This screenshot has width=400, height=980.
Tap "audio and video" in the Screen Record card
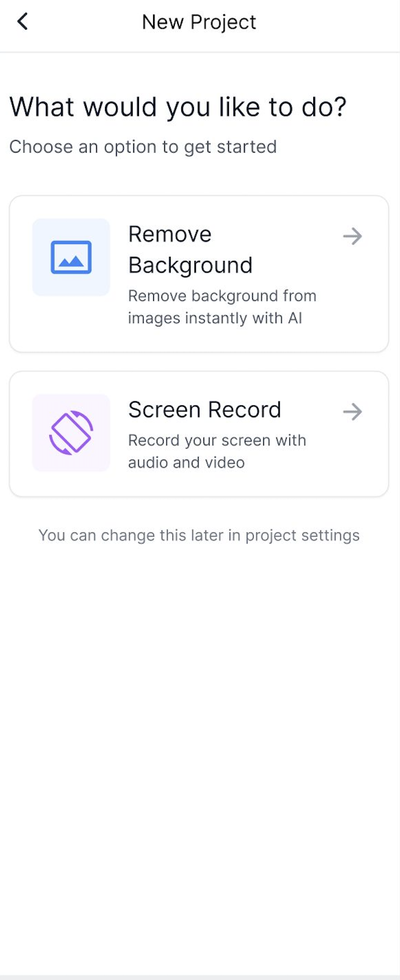tap(187, 462)
